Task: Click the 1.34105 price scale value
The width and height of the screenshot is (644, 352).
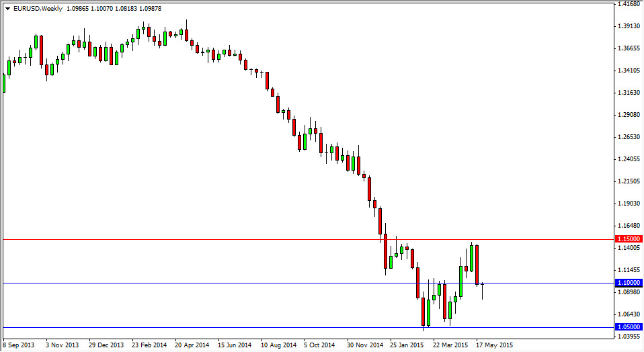Action: click(629, 71)
